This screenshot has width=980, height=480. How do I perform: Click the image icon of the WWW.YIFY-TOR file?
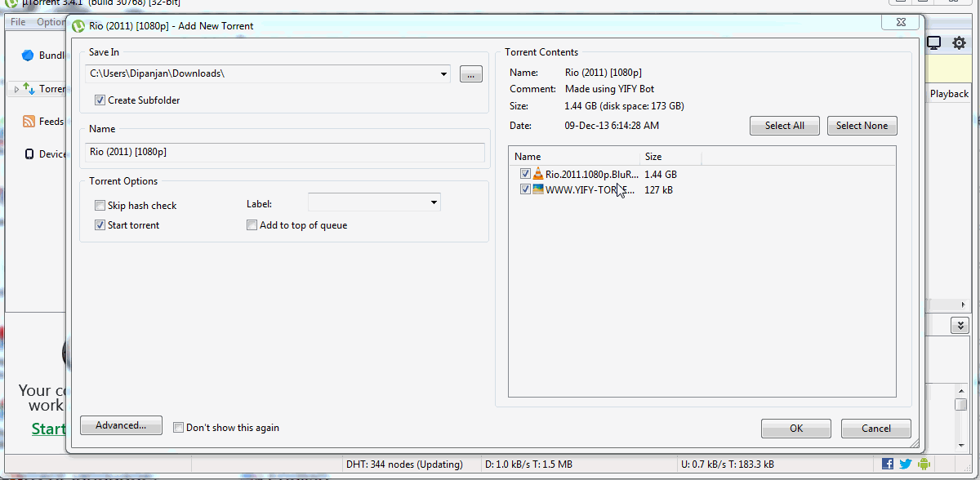pos(538,189)
